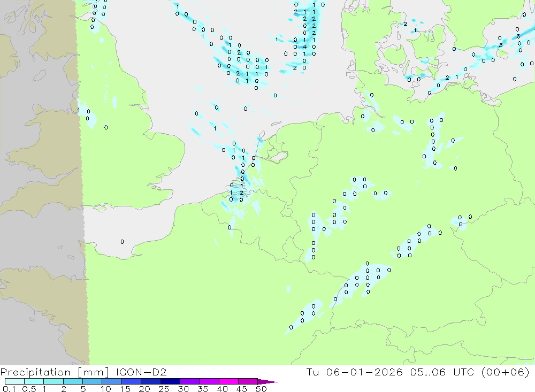Click the '20' legend scale label

144,389
